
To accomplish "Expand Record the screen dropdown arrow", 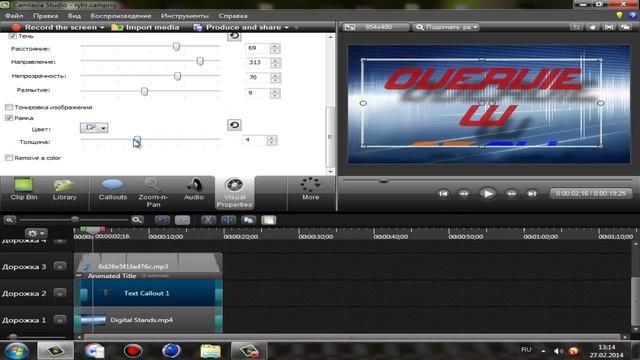I will 102,27.
